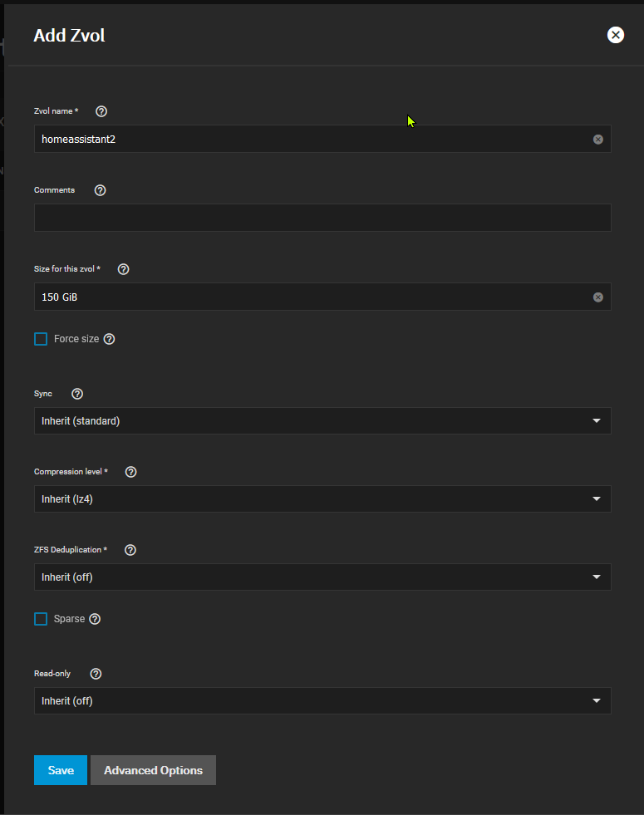Expand Compression level Inherit (lz4) dropdown

pyautogui.click(x=322, y=499)
